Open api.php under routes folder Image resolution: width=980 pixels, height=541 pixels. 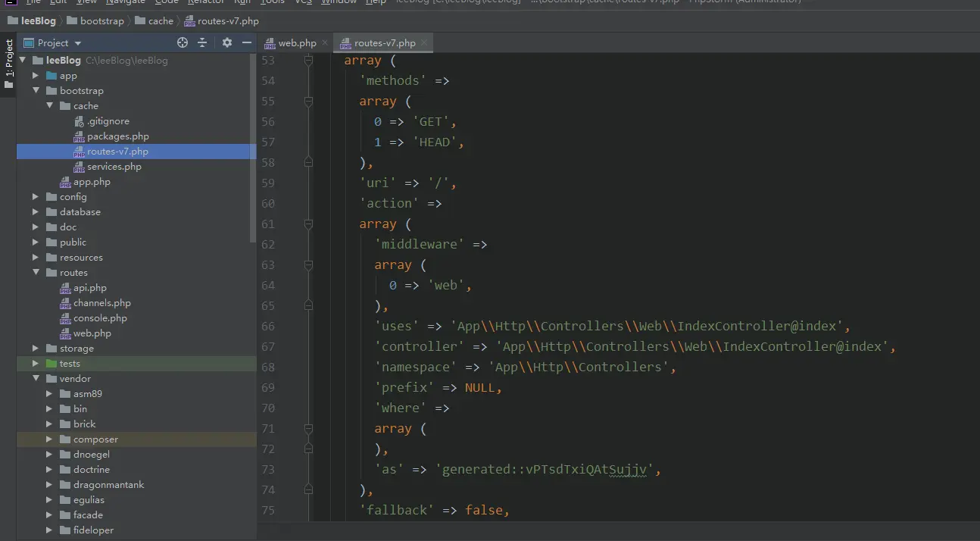(89, 288)
